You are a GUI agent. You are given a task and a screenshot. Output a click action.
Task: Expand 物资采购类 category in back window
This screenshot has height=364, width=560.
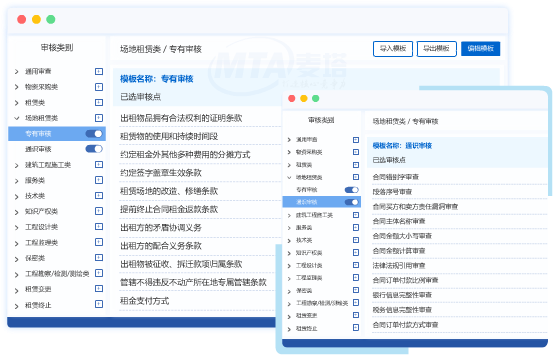pos(16,87)
